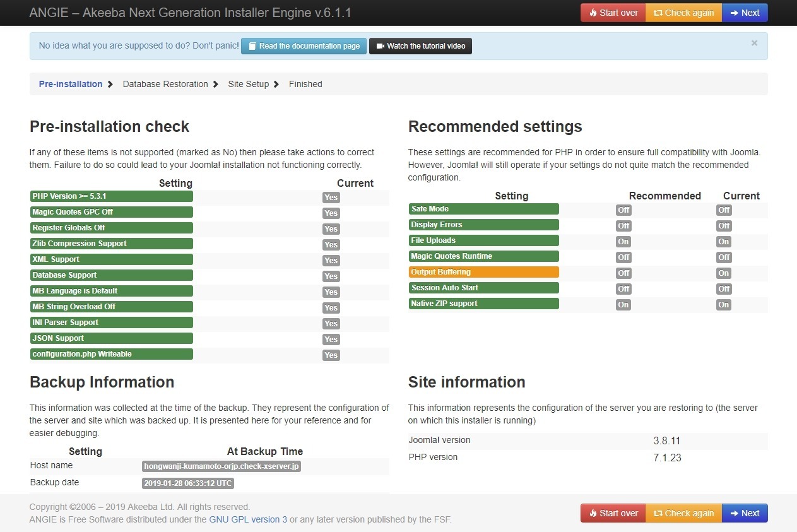Click the Magic Quotes GPC Off label
This screenshot has width=797, height=532.
(x=112, y=212)
